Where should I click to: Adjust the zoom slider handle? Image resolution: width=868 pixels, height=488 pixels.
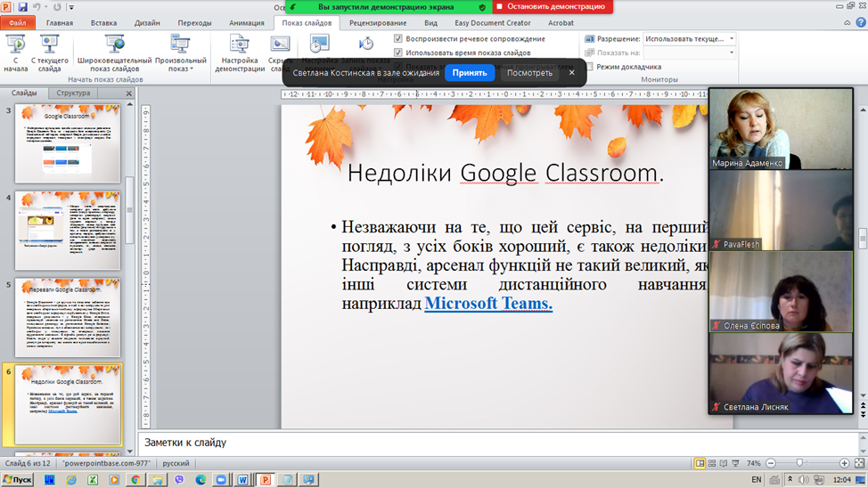click(799, 462)
